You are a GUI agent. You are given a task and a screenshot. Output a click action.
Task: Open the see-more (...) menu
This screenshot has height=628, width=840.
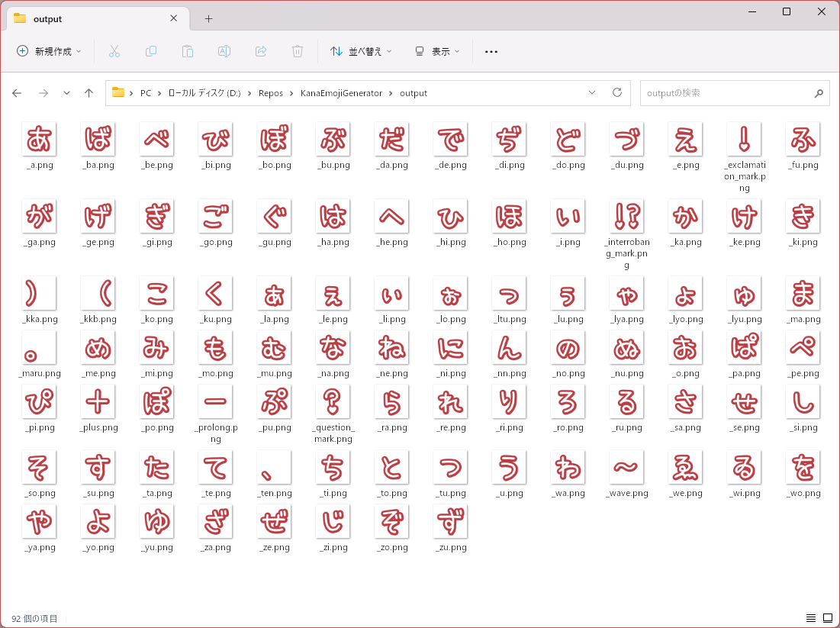(491, 51)
